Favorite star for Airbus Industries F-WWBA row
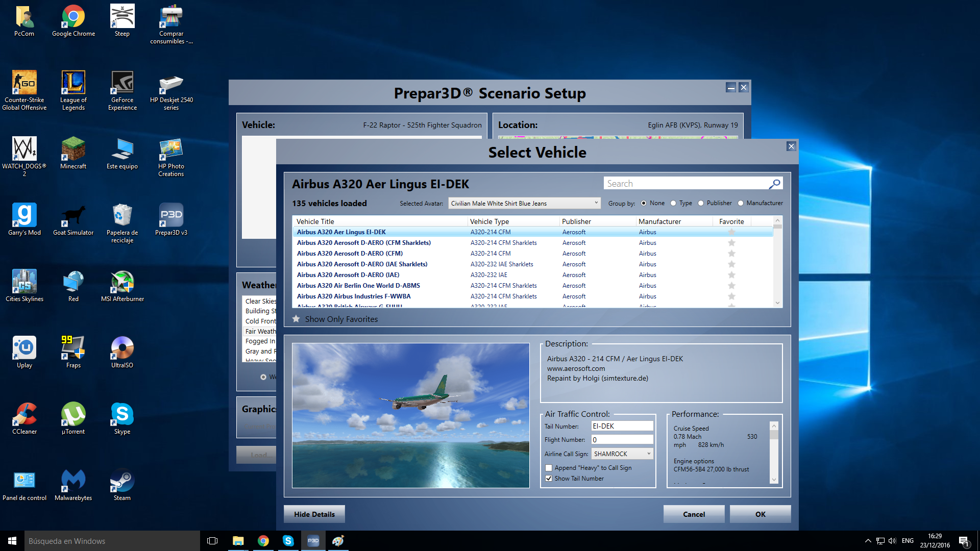 pos(731,296)
